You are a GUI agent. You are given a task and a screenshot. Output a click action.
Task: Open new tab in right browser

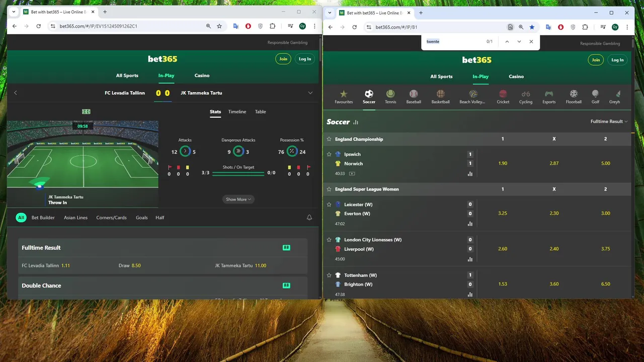pos(421,13)
